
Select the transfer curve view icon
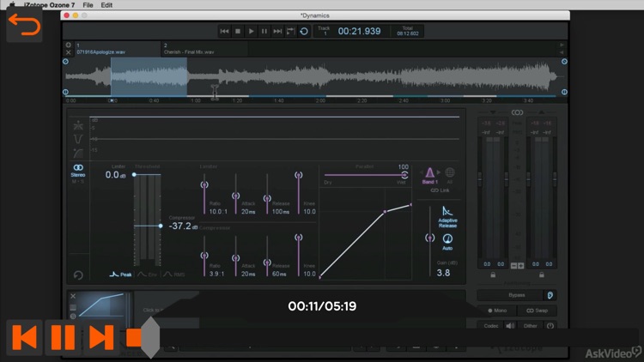point(78,153)
